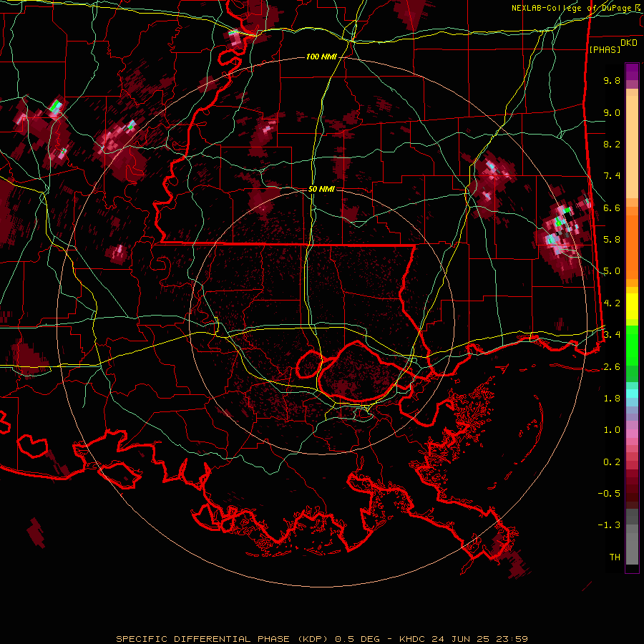This screenshot has height=644, width=644.
Task: Click the [PHAS] legend heading
Action: point(605,49)
